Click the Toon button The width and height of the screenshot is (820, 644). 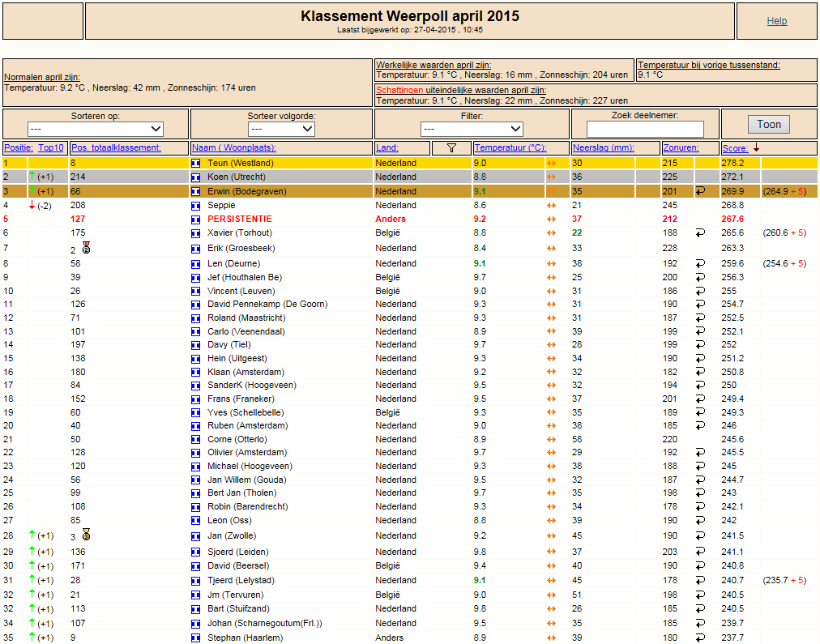tap(769, 125)
